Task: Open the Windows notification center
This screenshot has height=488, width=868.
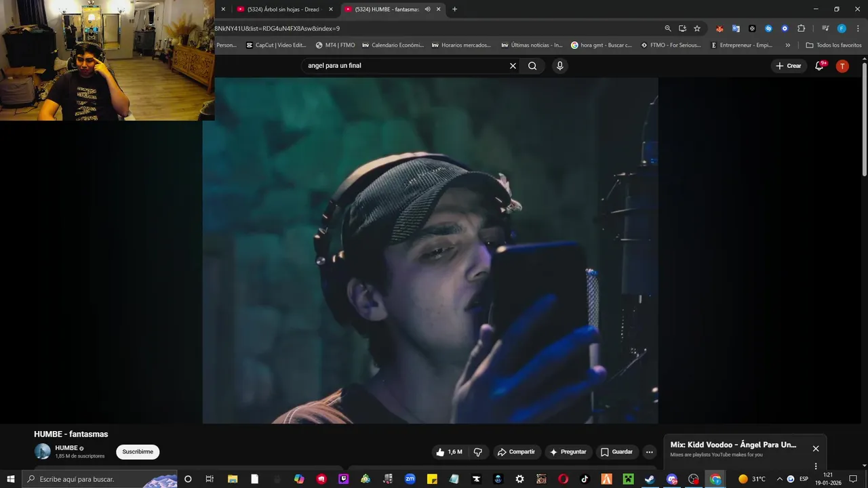Action: pos(853,479)
